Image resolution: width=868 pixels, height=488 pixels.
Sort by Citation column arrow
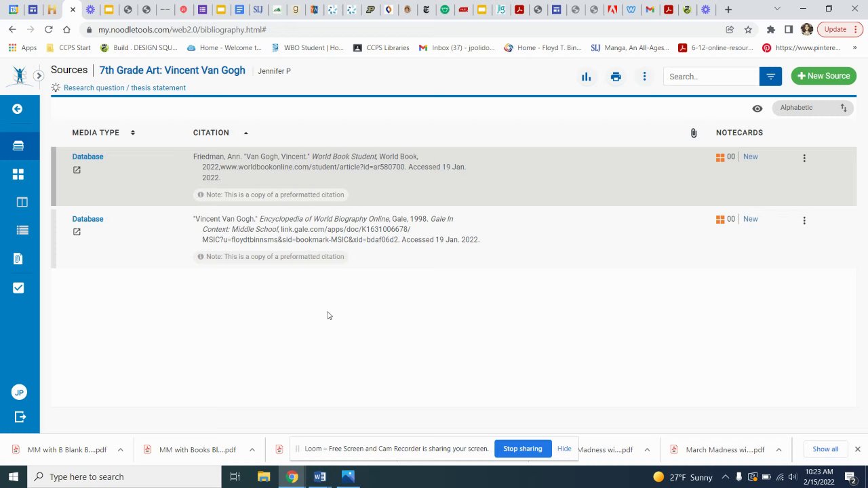tap(246, 133)
